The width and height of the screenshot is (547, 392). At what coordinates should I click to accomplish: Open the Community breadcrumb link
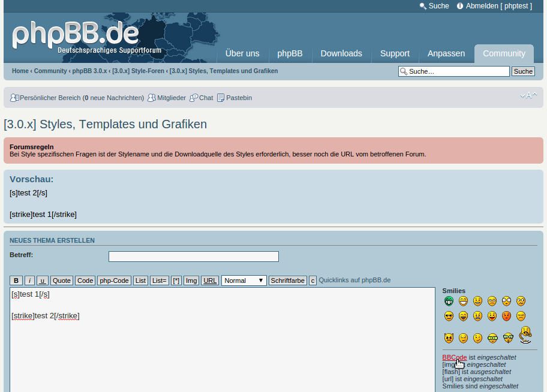[50, 71]
